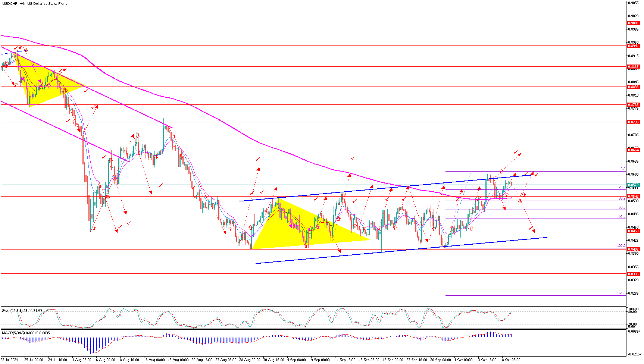Click the USDCHF, H4 chart title text
644x364 pixels.
34,4
